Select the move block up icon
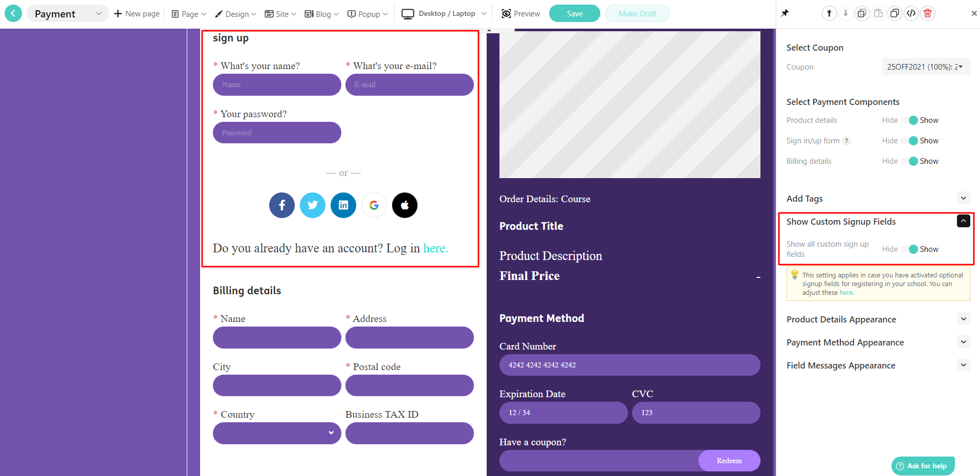This screenshot has height=476, width=980. click(829, 13)
